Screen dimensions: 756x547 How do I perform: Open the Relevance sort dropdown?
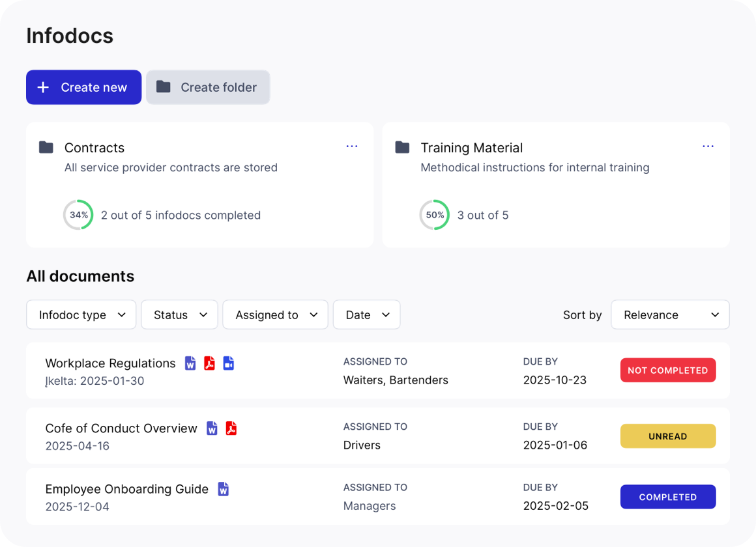coord(670,315)
